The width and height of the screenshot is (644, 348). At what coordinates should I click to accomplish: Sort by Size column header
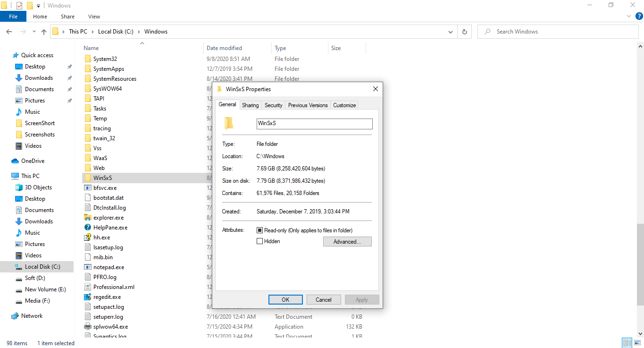(x=347, y=48)
